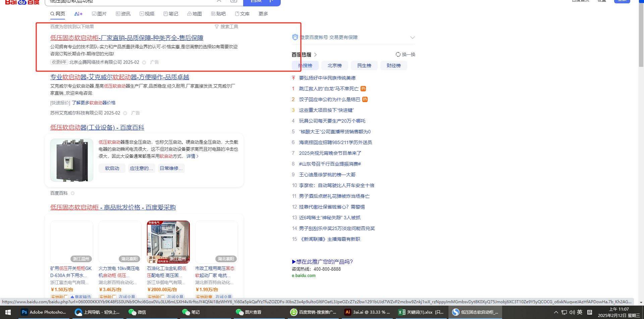
Task: Switch to the 贴吧 search tab
Action: coord(218,14)
